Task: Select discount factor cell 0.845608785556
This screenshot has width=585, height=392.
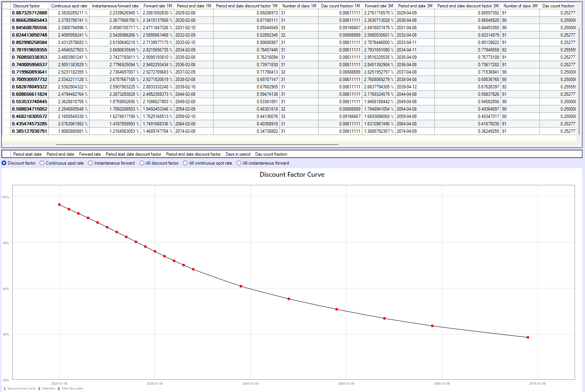Action: point(30,28)
